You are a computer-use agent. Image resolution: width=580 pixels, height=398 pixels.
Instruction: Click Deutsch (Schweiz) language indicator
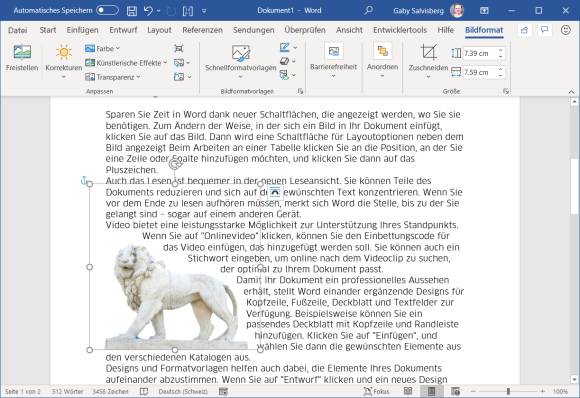pos(183,391)
